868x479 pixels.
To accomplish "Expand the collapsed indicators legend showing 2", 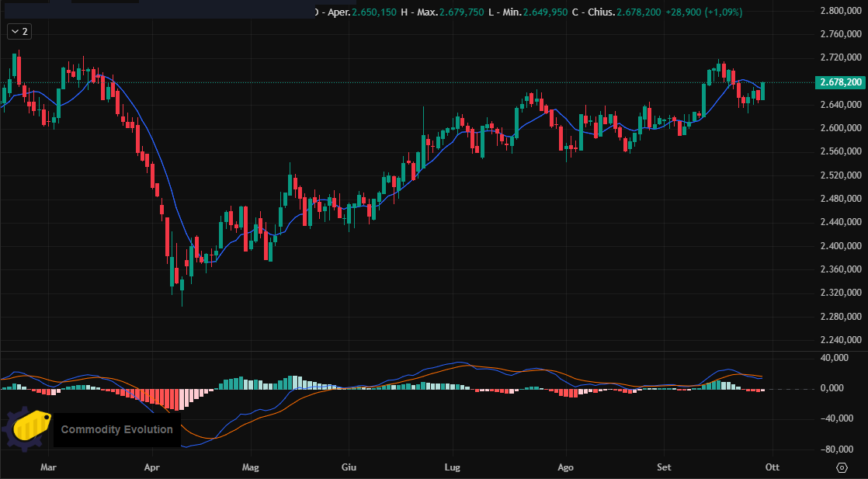I will point(19,32).
